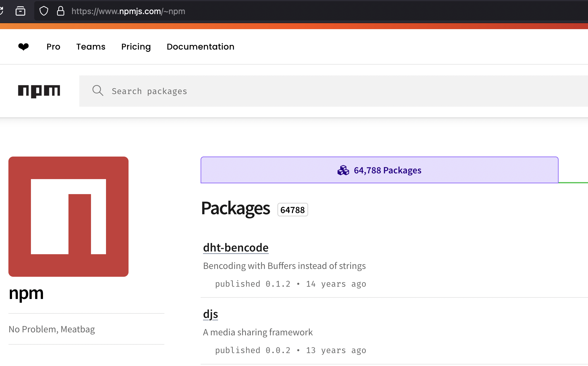The image size is (588, 366).
Task: Click 'published 0.0.2 • 13 years ago' text
Action: [291, 350]
